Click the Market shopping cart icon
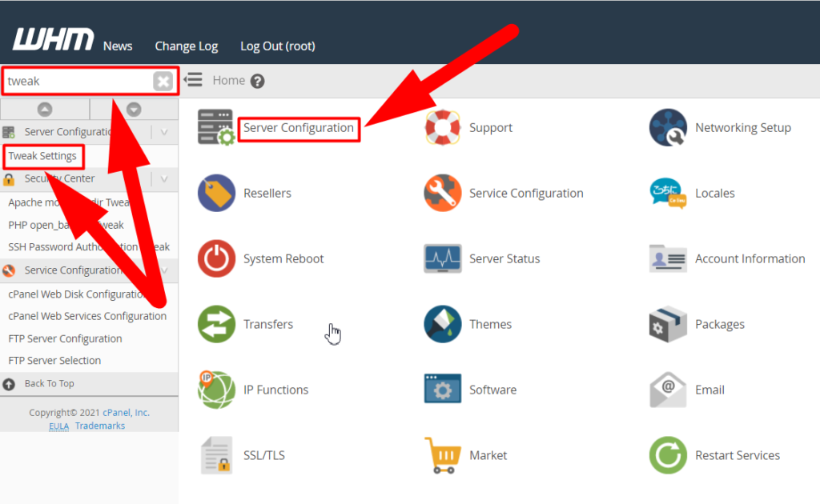Viewport: 820px width, 504px height. point(442,455)
